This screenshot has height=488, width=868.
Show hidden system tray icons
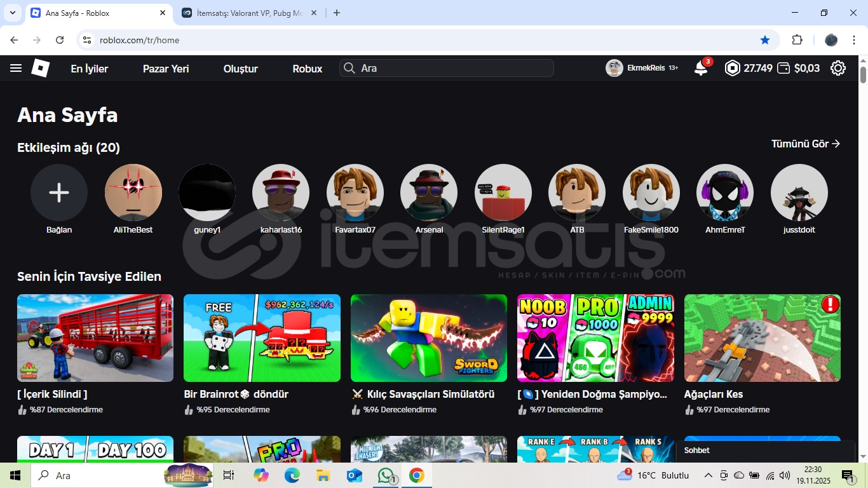[x=708, y=475]
